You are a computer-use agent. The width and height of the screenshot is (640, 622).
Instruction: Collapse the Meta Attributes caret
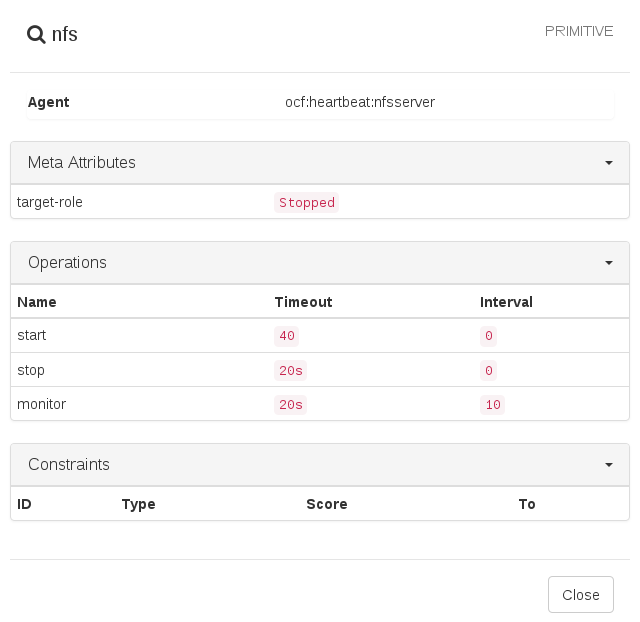(609, 163)
